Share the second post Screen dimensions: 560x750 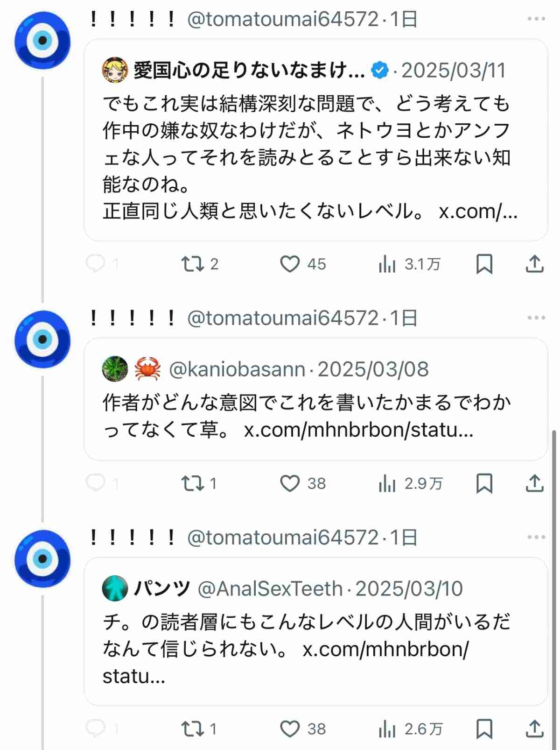pos(534,483)
